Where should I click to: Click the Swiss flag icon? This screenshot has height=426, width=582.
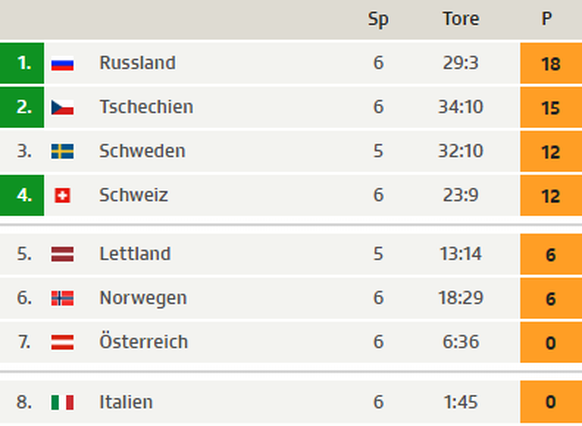(62, 196)
